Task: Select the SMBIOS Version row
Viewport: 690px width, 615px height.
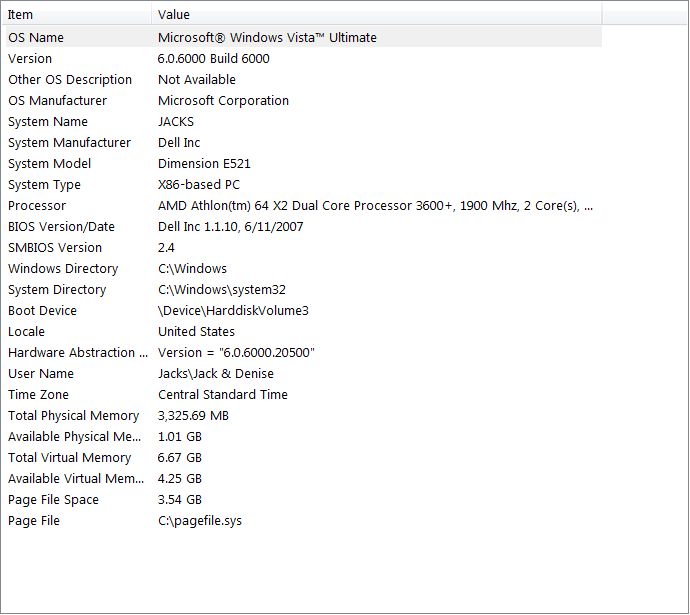Action: tap(304, 248)
